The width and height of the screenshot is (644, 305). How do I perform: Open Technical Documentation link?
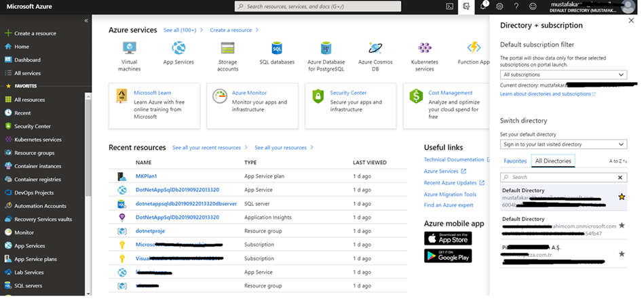[x=457, y=159]
